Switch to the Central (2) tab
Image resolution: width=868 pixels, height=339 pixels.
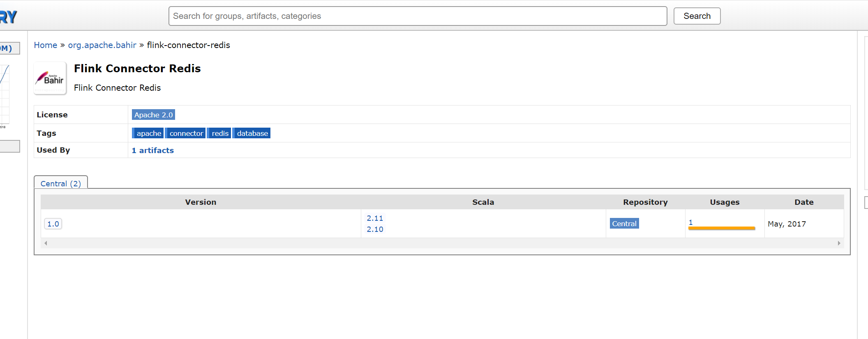(x=61, y=183)
